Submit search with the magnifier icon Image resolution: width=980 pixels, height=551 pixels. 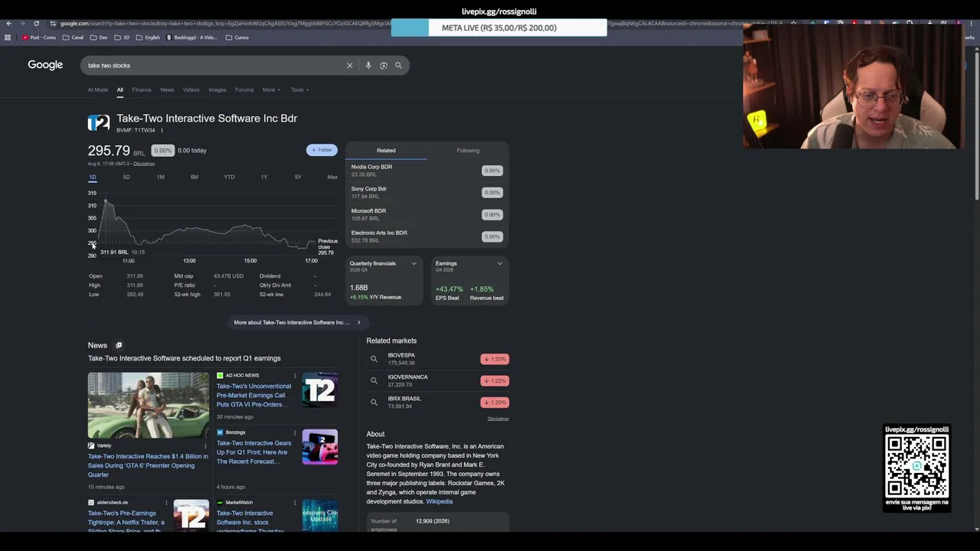[398, 66]
